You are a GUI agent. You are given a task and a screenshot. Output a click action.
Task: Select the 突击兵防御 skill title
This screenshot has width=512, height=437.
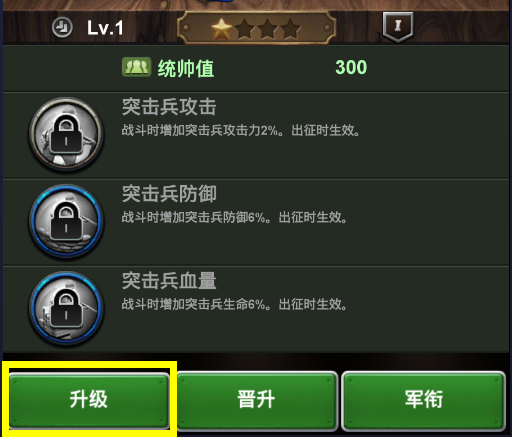coord(169,194)
